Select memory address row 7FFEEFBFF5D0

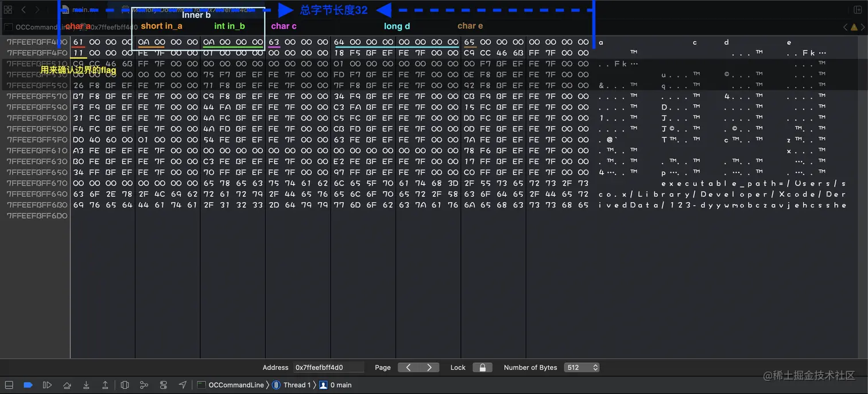pos(37,129)
